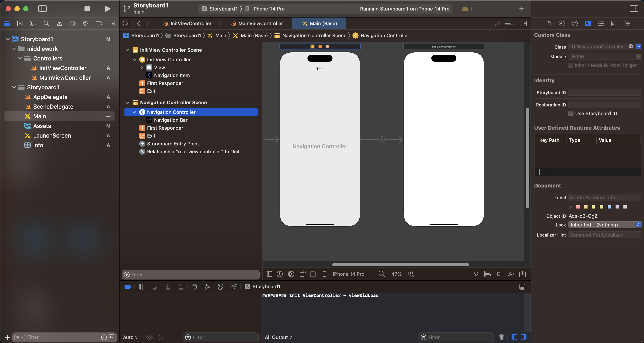Check Inherit Module From Target
Image resolution: width=644 pixels, height=343 pixels.
point(570,65)
